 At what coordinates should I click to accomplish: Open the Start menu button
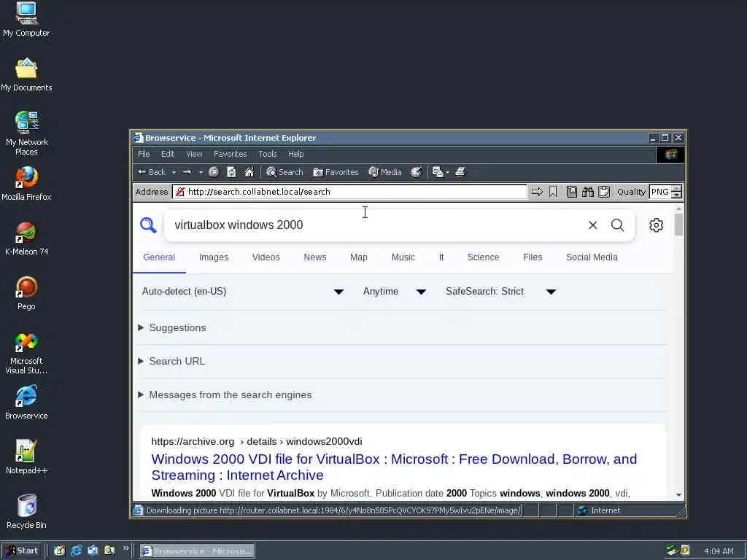pos(22,551)
